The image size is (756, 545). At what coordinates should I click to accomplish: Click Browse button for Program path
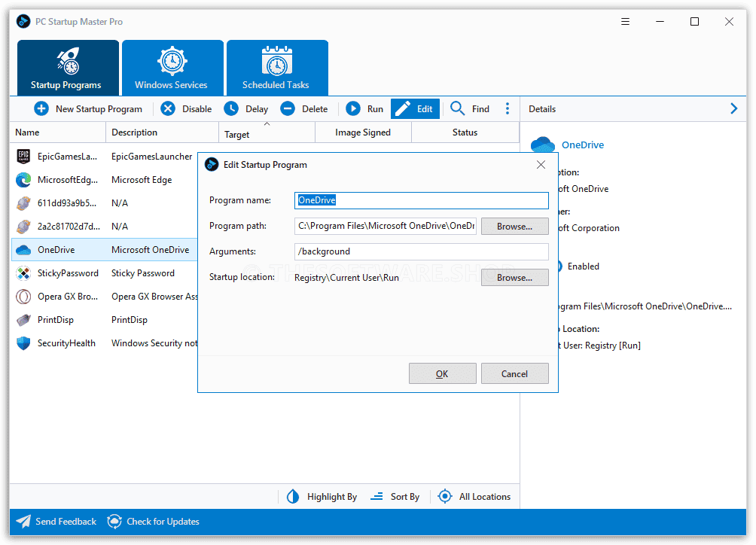(x=515, y=227)
